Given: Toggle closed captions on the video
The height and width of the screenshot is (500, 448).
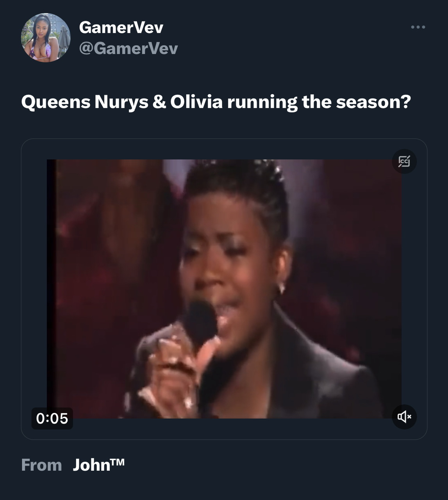Looking at the screenshot, I should (404, 161).
